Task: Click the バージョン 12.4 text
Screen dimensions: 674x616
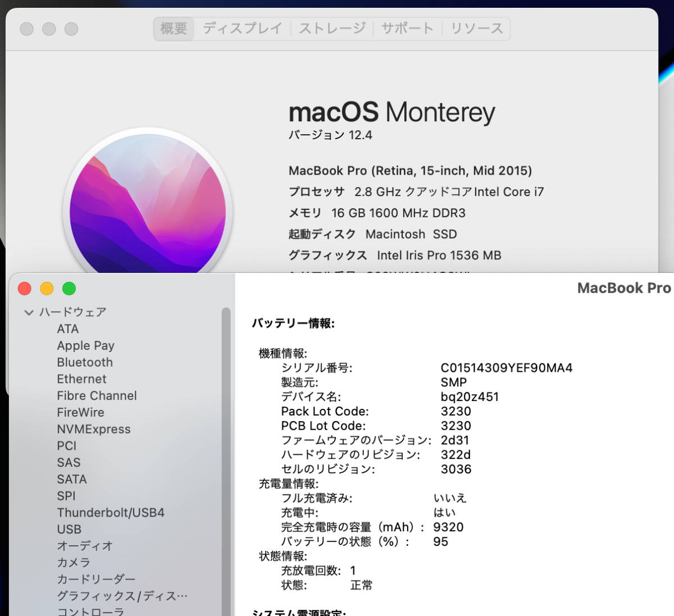Action: [x=330, y=135]
